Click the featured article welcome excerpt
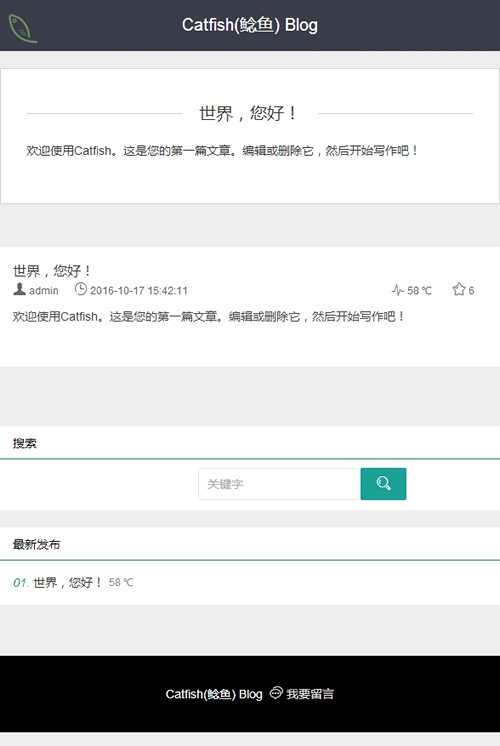Image resolution: width=500 pixels, height=746 pixels. pyautogui.click(x=223, y=151)
